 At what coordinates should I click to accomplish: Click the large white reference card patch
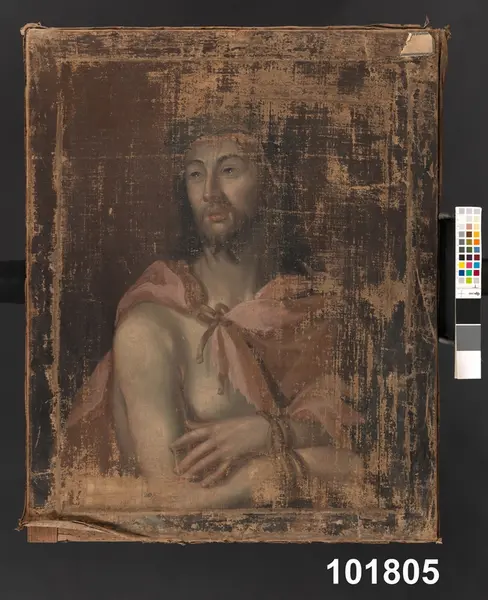pos(468,364)
